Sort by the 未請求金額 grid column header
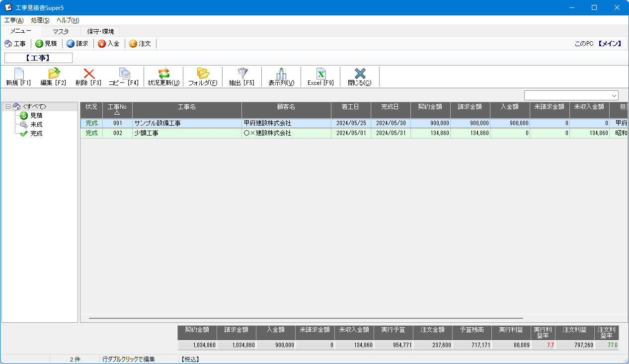Viewport: 629px width, 364px height. (x=550, y=110)
